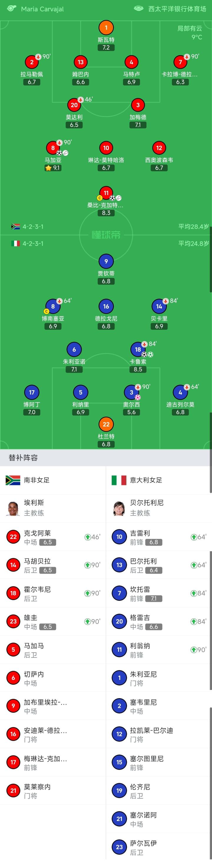Click the stadium icon
This screenshot has height=868, width=212.
[x=139, y=9]
